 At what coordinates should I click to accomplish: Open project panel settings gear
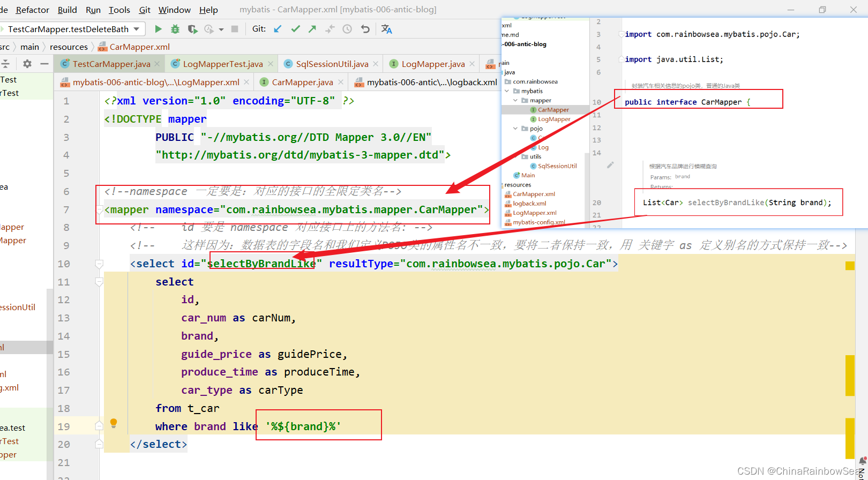(27, 64)
